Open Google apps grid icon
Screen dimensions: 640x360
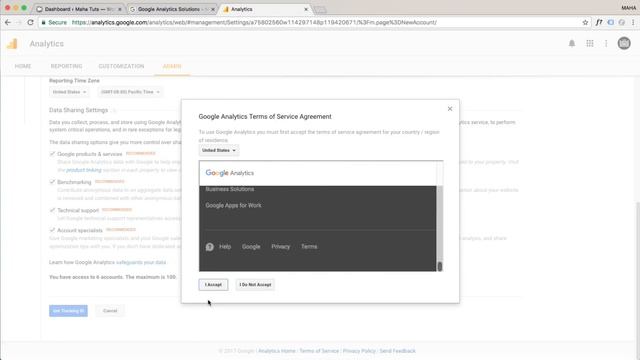590,43
